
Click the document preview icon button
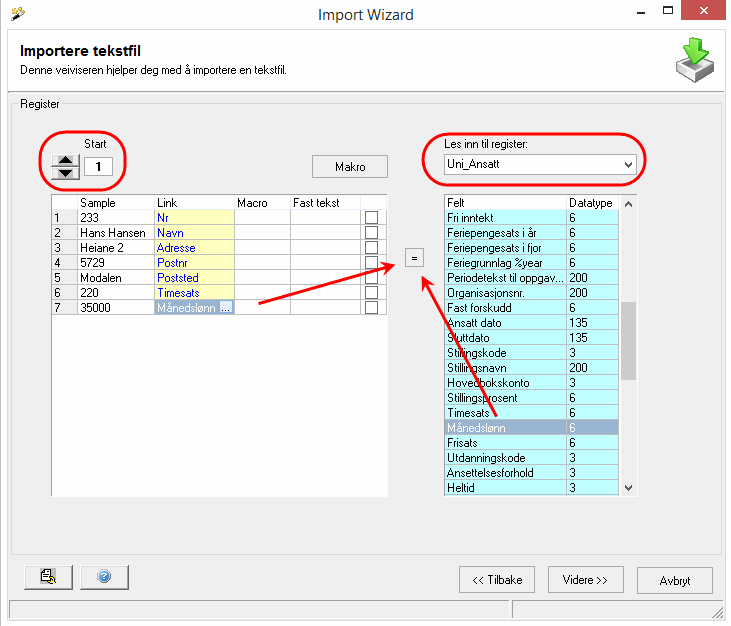(x=47, y=577)
